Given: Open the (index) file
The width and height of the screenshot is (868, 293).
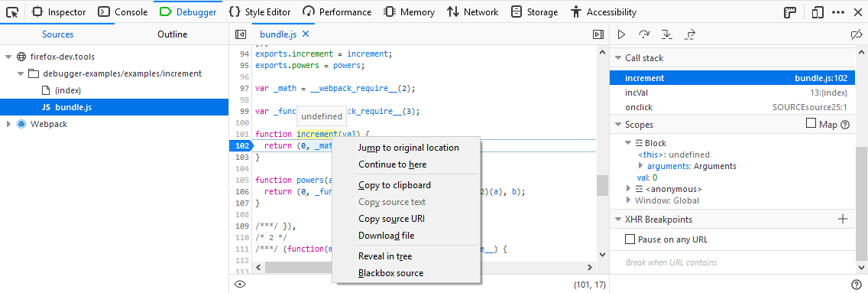Looking at the screenshot, I should pos(68,90).
